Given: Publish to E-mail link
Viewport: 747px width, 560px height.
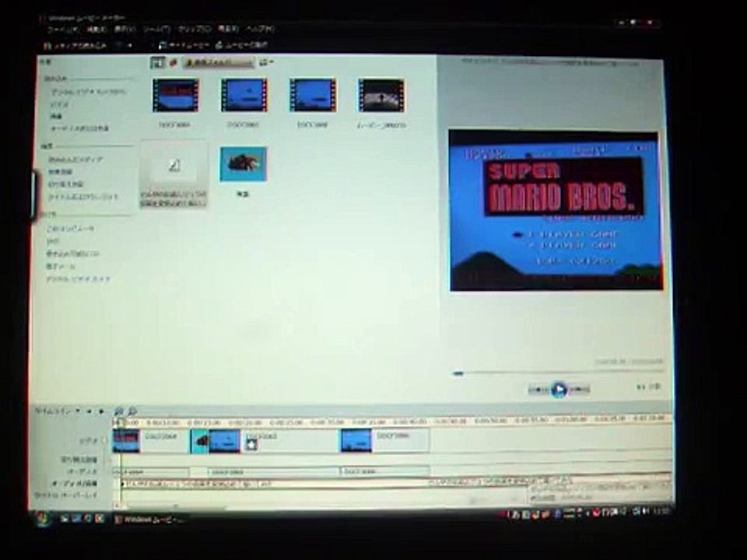Looking at the screenshot, I should click(61, 266).
